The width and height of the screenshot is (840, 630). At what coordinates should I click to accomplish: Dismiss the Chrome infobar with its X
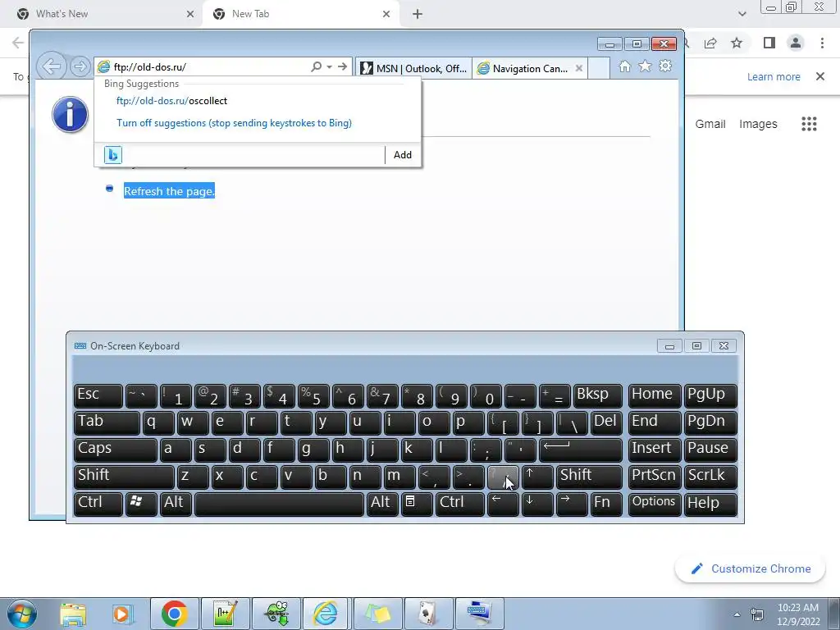click(820, 76)
